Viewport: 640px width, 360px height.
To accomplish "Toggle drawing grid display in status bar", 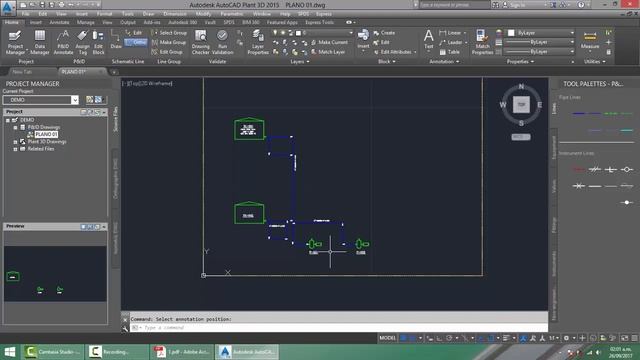I will (403, 338).
